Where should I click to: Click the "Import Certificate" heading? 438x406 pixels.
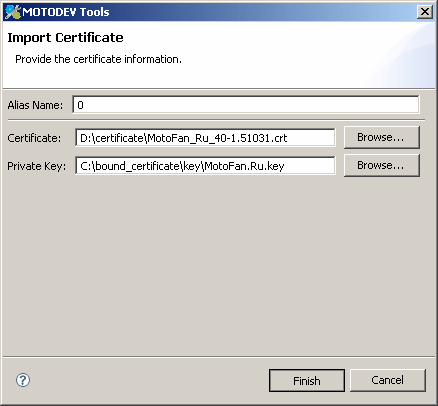pyautogui.click(x=65, y=37)
